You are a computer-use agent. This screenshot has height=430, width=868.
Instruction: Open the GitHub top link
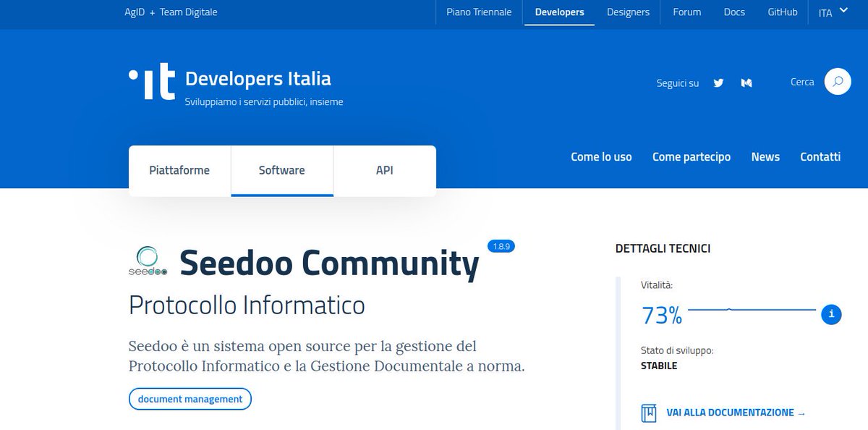pos(783,12)
